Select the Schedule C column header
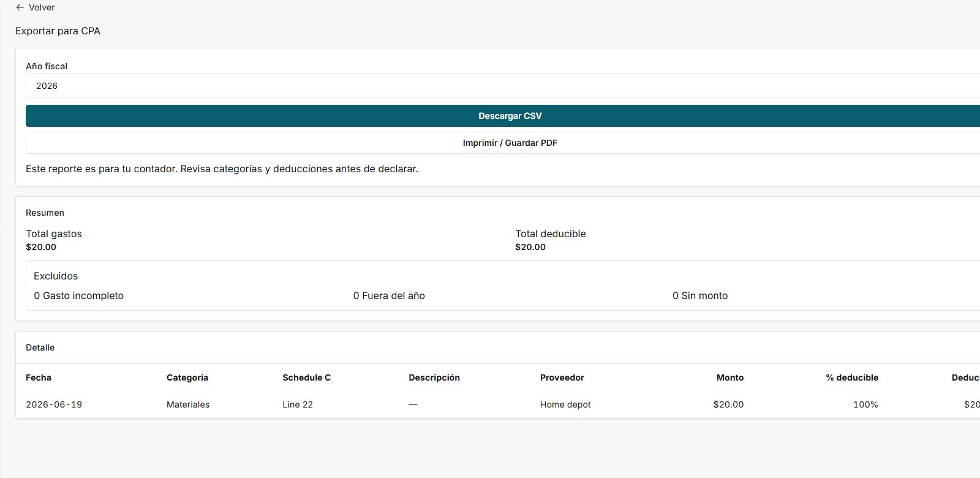 [x=306, y=377]
